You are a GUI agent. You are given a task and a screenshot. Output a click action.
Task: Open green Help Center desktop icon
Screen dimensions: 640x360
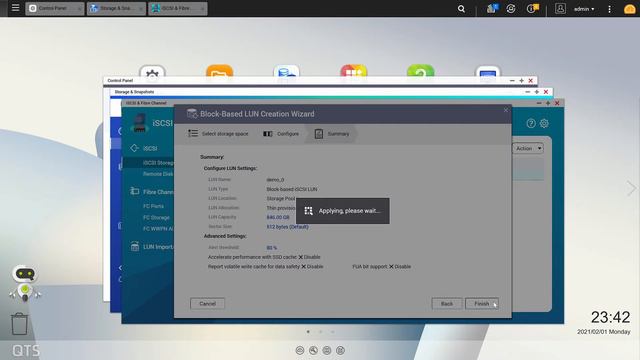[x=420, y=71]
